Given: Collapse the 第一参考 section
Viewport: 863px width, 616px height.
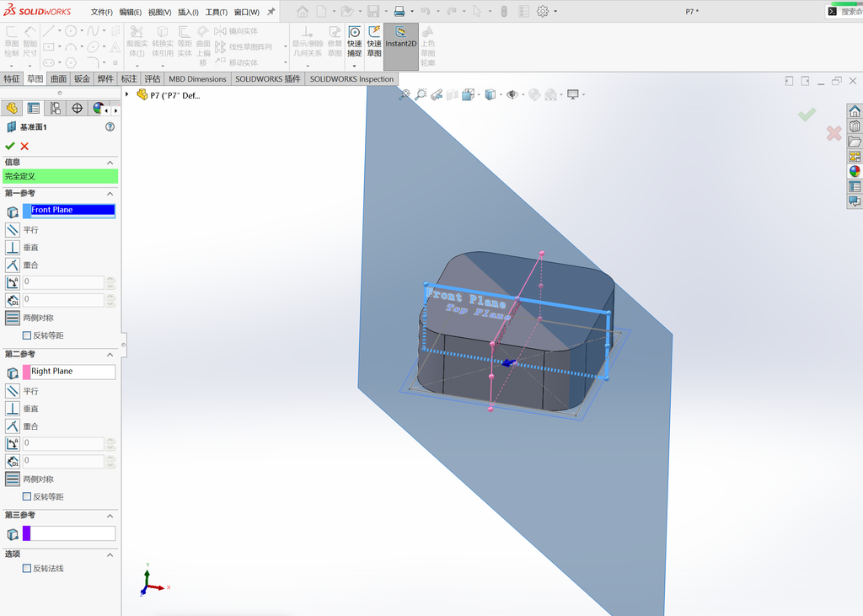Looking at the screenshot, I should [110, 193].
